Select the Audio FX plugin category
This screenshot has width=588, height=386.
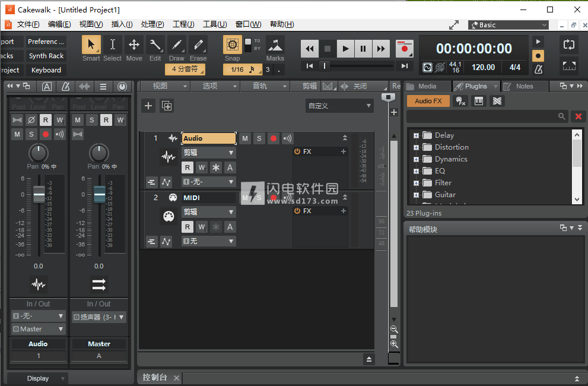pos(428,101)
